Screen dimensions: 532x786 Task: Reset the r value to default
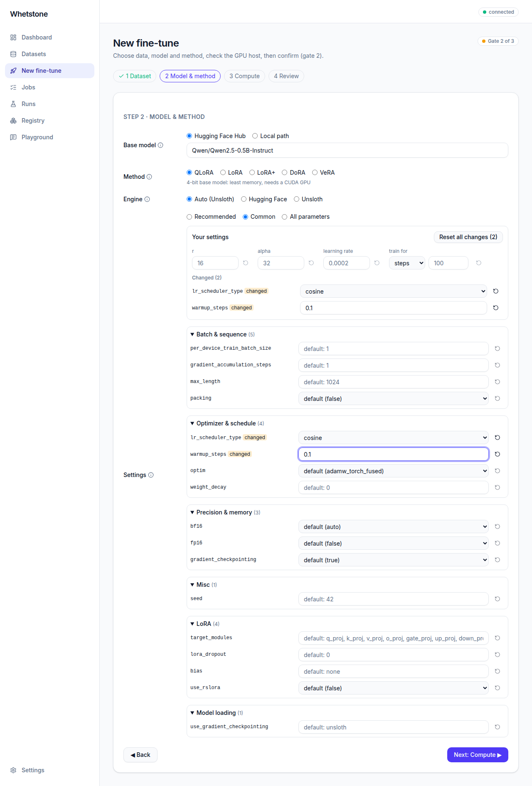pos(246,263)
